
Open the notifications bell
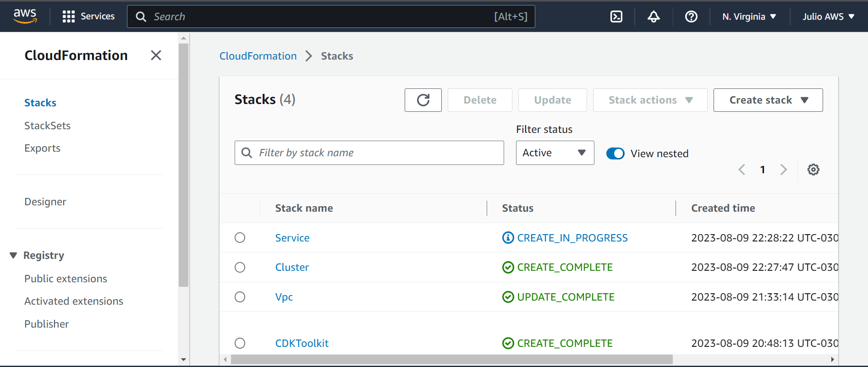tap(654, 16)
